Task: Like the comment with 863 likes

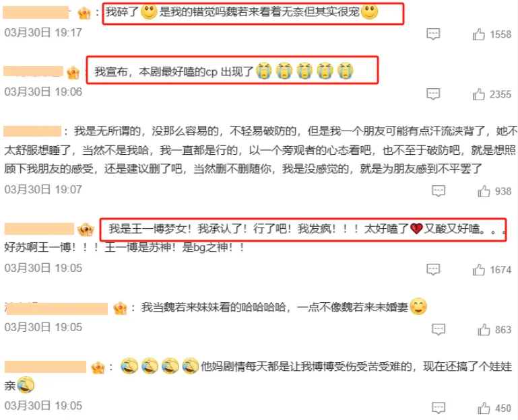Action: (484, 329)
